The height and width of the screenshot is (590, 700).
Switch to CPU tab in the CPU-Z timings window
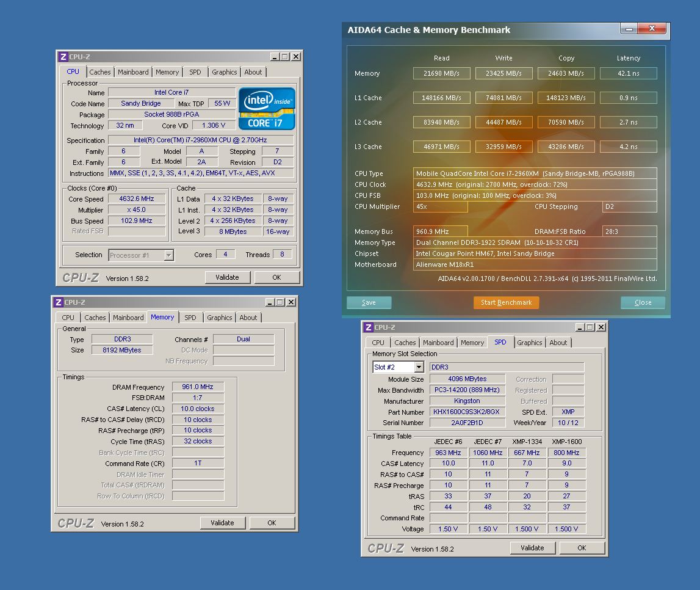coord(68,318)
